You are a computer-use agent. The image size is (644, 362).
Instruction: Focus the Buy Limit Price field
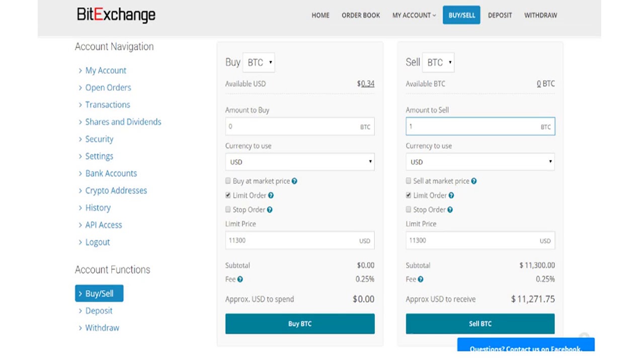[300, 240]
